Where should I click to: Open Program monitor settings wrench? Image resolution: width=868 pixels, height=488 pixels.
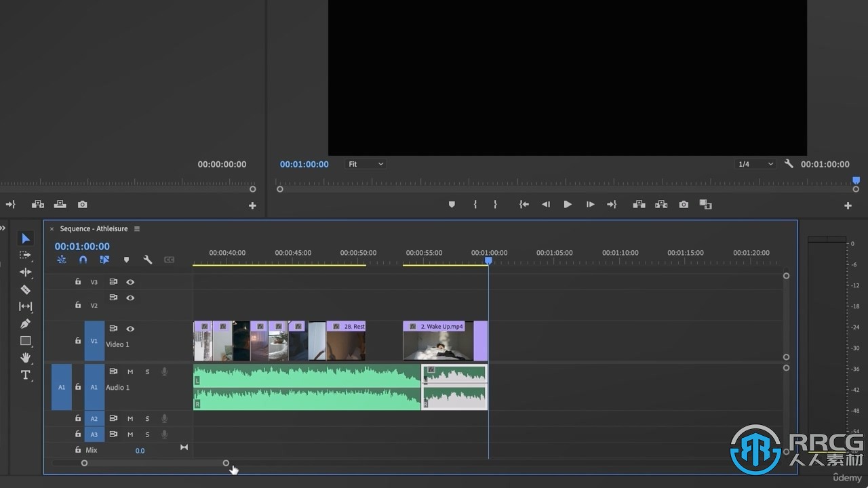789,164
